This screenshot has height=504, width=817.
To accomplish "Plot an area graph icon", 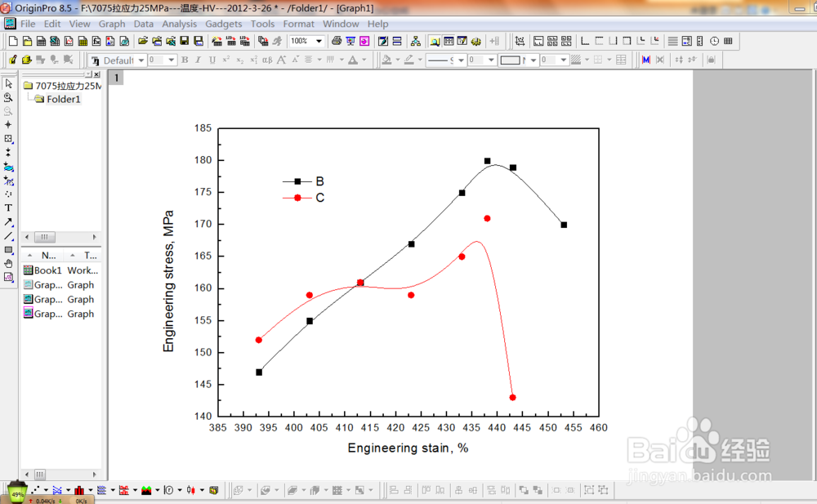I will (x=146, y=490).
